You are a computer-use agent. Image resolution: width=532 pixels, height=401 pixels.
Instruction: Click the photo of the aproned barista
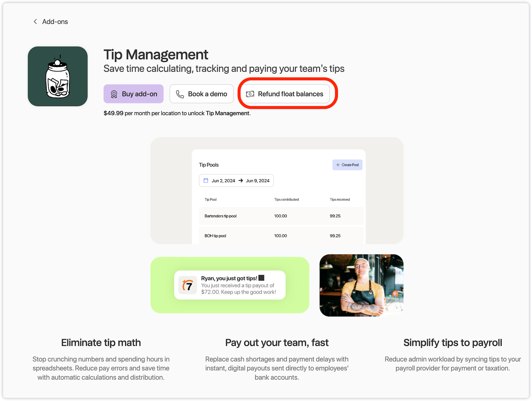click(x=361, y=285)
